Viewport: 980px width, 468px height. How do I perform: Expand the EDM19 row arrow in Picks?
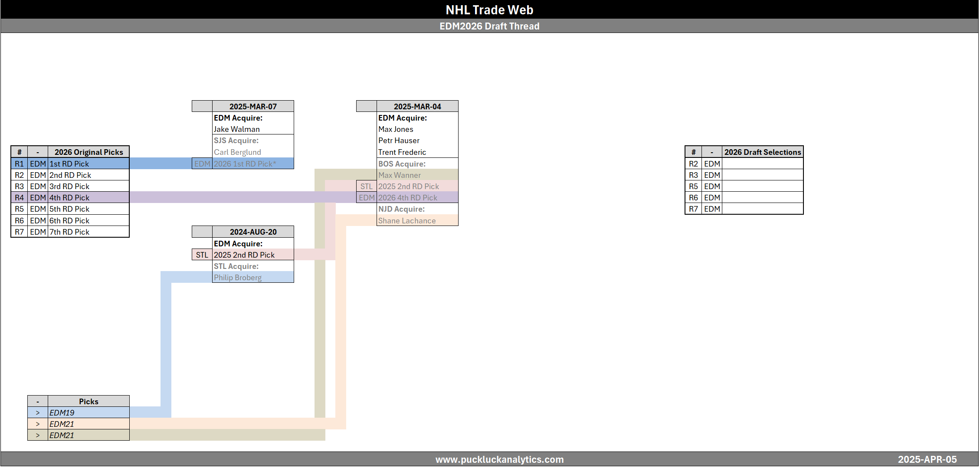pyautogui.click(x=38, y=412)
